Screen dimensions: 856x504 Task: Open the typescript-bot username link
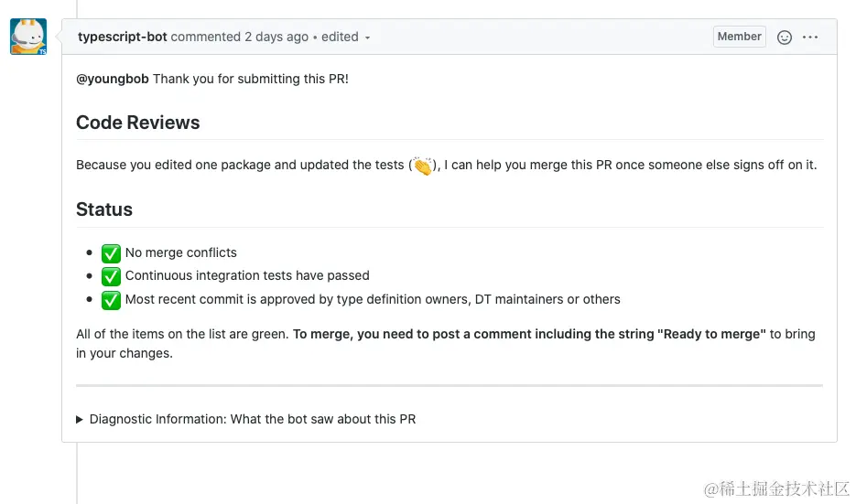pyautogui.click(x=123, y=38)
